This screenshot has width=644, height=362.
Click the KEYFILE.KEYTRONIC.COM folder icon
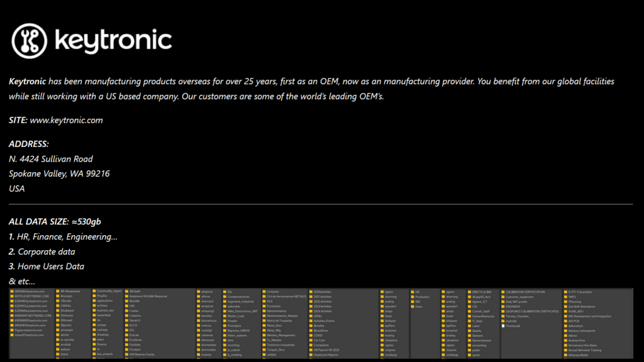pos(12,297)
